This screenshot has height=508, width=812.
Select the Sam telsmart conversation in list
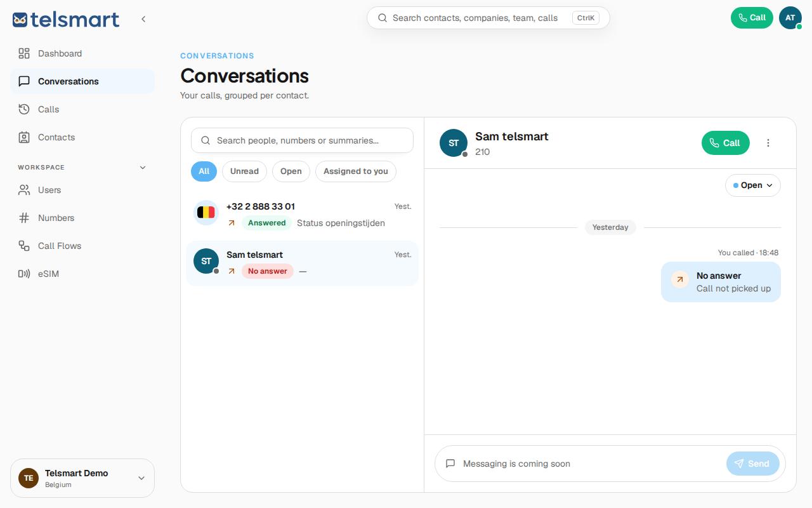coord(302,263)
